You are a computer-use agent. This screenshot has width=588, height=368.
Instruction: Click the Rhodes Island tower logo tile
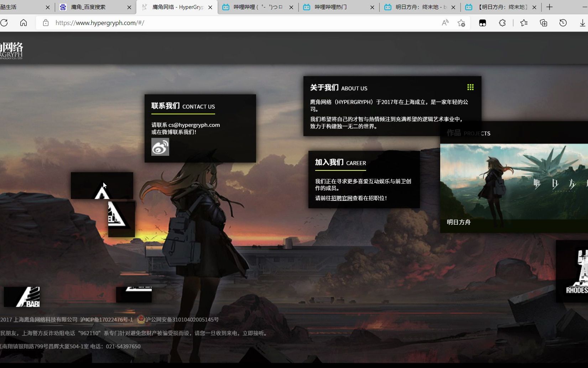click(x=572, y=271)
